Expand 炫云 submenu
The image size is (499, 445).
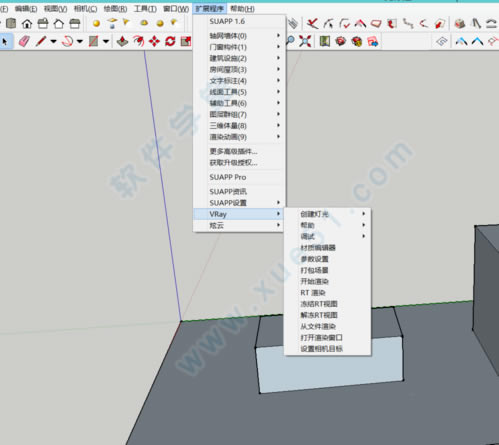[x=239, y=225]
